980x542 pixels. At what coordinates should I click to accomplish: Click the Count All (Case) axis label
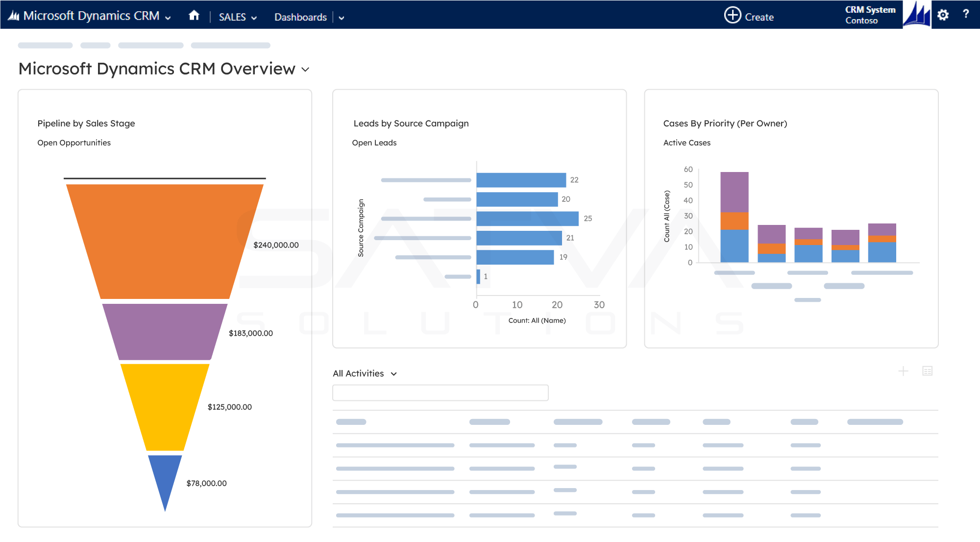(667, 216)
